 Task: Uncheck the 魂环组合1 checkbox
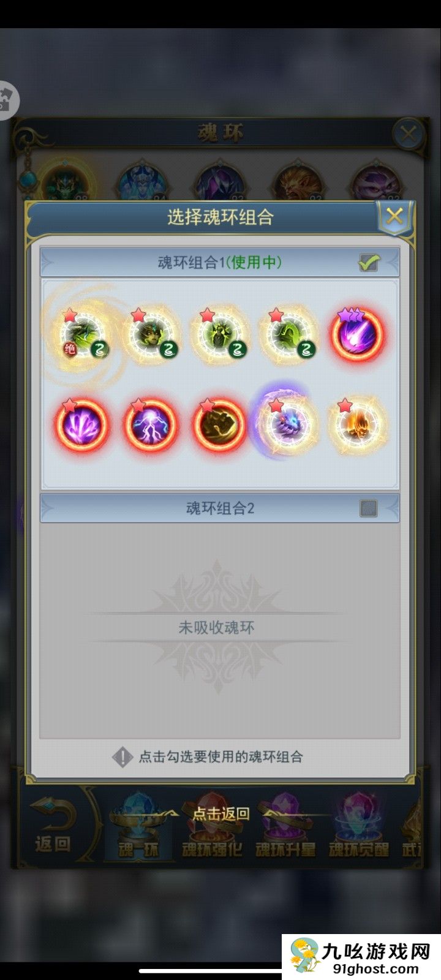[x=369, y=263]
